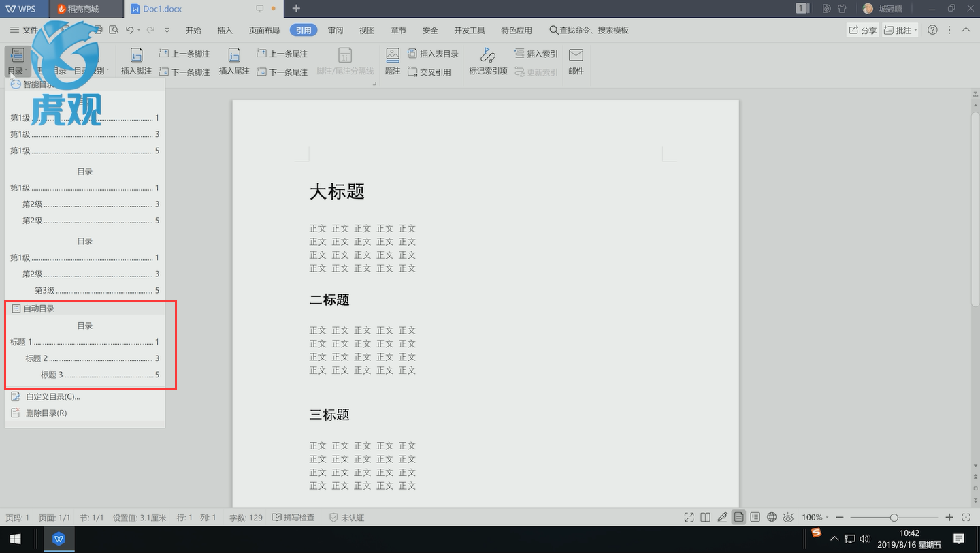Toggle eye protection mode icon

tap(788, 518)
